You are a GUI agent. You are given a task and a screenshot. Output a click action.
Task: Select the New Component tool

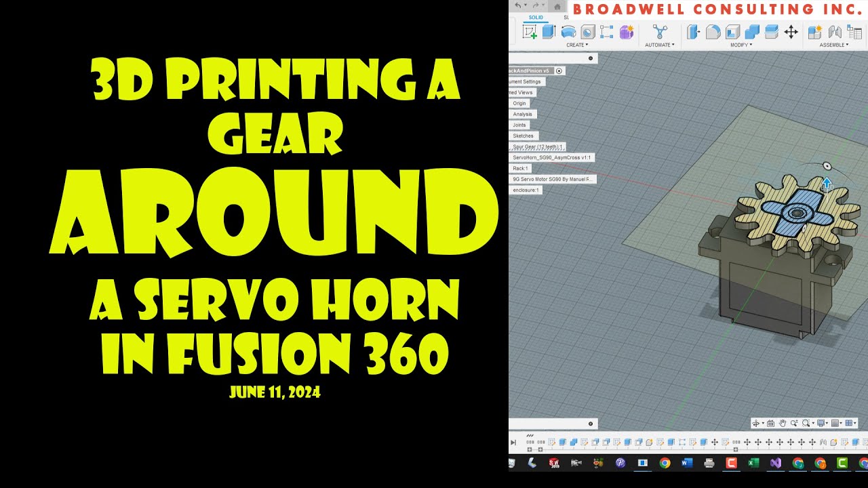click(815, 32)
